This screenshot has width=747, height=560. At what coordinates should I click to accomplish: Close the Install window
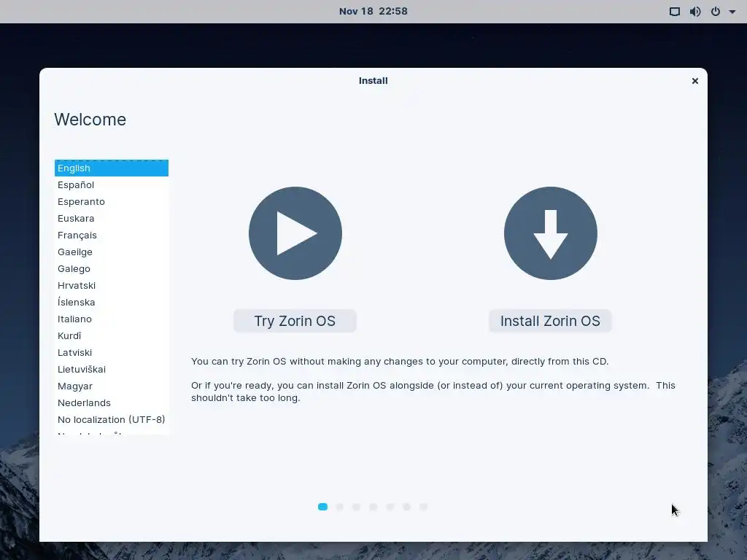695,81
